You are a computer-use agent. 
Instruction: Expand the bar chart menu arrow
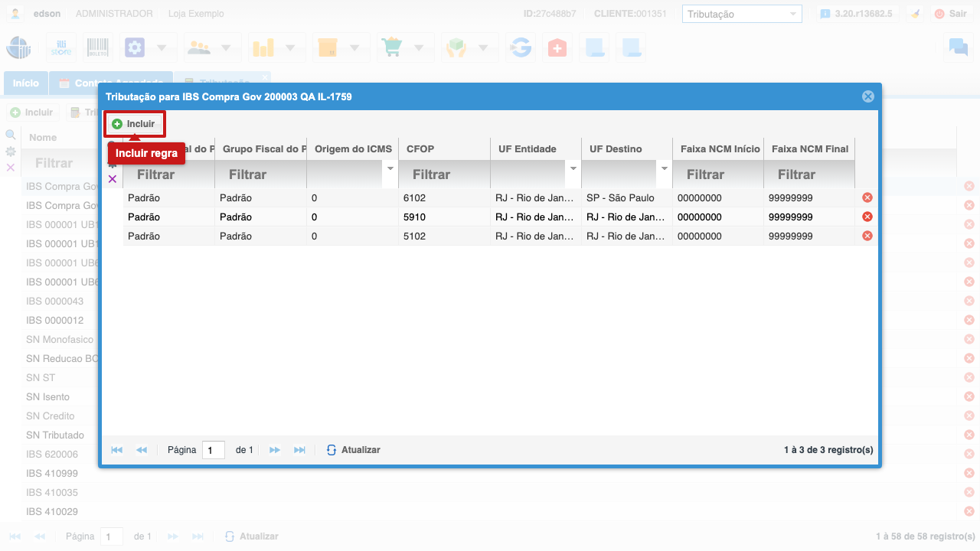click(290, 47)
